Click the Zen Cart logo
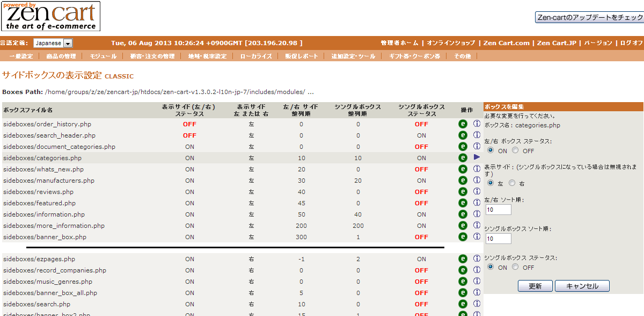The height and width of the screenshot is (316, 644). coord(50,16)
